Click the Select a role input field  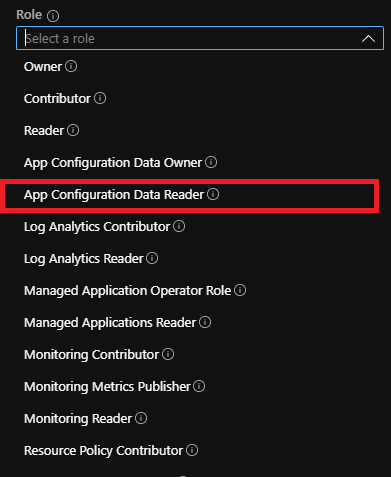click(x=200, y=38)
